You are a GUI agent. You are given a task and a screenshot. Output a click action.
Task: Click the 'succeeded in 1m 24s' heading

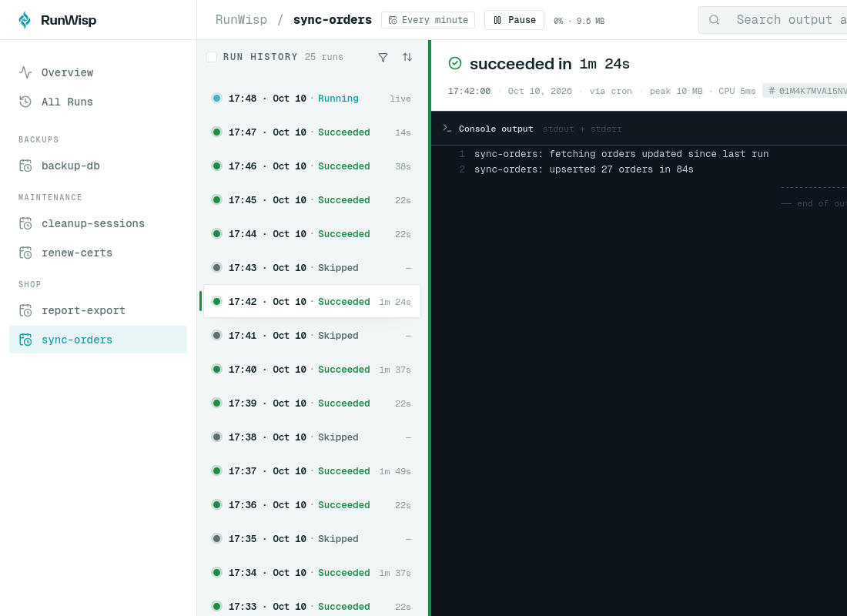(549, 64)
